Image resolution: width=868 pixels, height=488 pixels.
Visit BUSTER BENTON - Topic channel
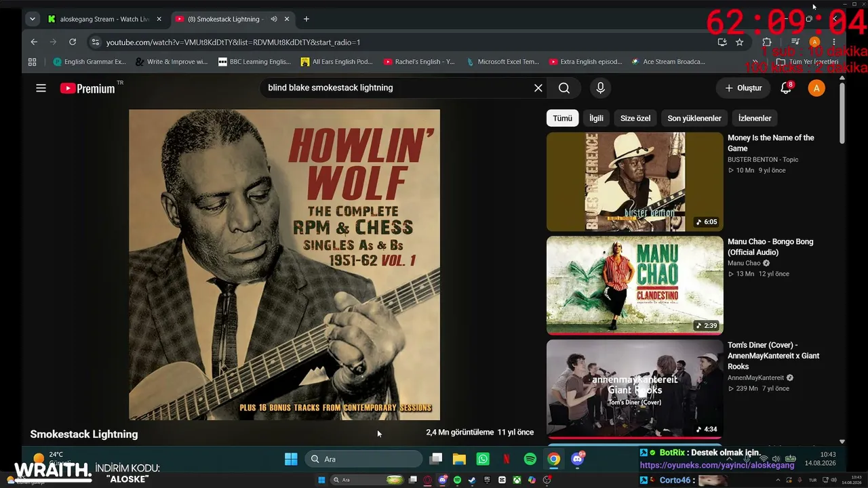point(763,160)
